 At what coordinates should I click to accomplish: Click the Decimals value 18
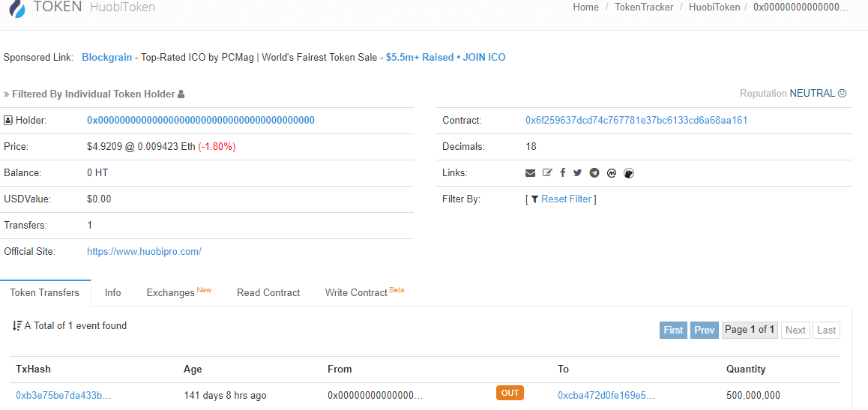[x=531, y=147]
